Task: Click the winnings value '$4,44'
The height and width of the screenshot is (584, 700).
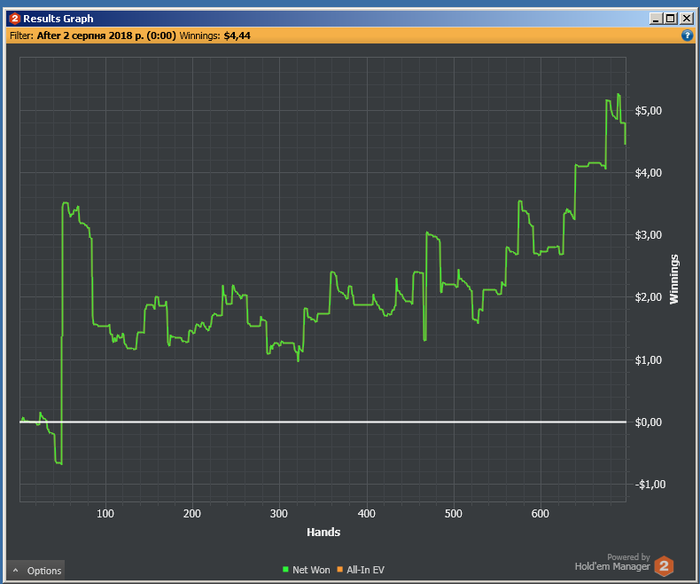Action: coord(237,36)
